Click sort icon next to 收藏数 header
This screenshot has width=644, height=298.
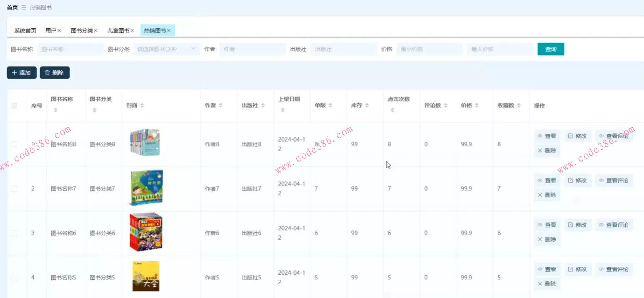coord(519,106)
